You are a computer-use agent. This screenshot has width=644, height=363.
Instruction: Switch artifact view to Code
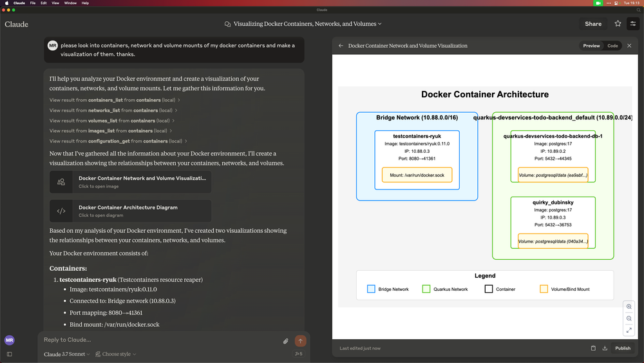tap(612, 46)
